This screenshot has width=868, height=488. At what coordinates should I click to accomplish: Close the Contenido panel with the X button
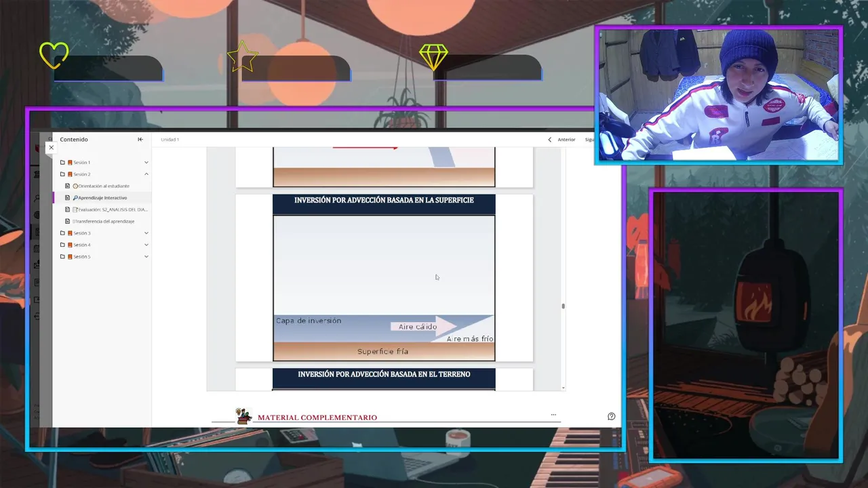[51, 147]
